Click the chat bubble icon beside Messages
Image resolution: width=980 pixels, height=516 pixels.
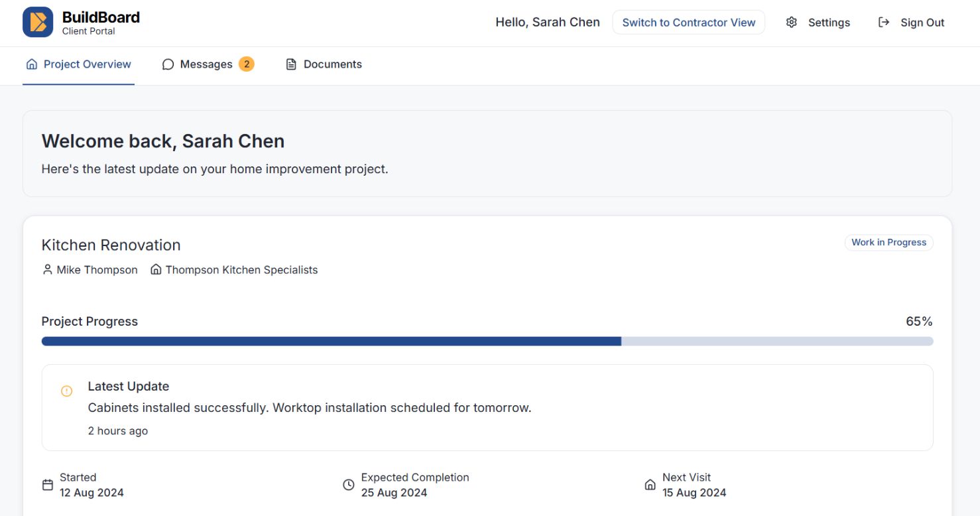(168, 64)
